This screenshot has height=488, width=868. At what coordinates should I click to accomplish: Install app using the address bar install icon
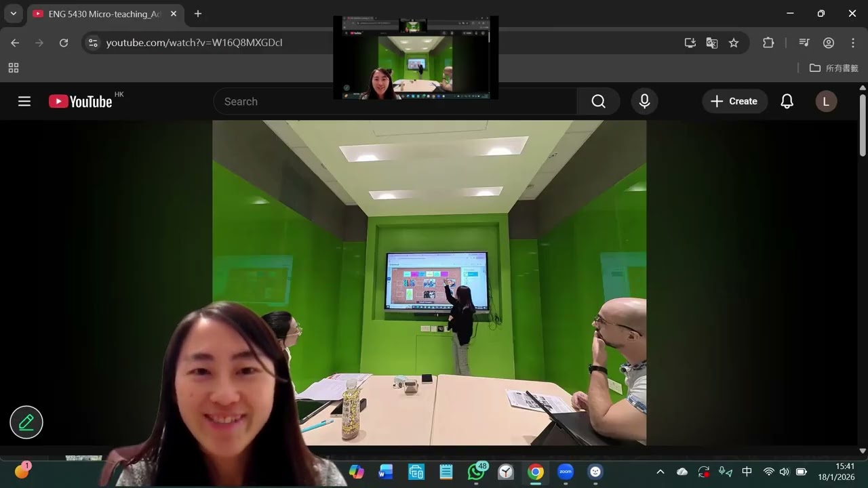point(690,43)
